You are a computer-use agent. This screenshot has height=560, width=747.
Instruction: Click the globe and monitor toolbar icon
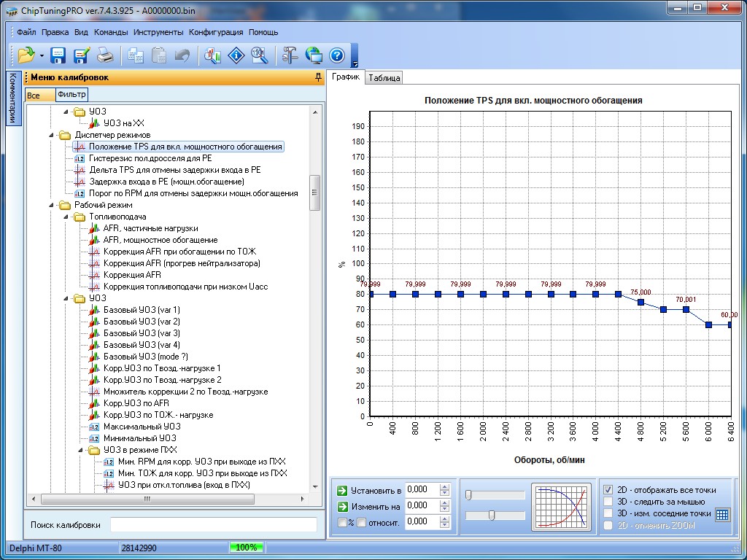coord(314,55)
